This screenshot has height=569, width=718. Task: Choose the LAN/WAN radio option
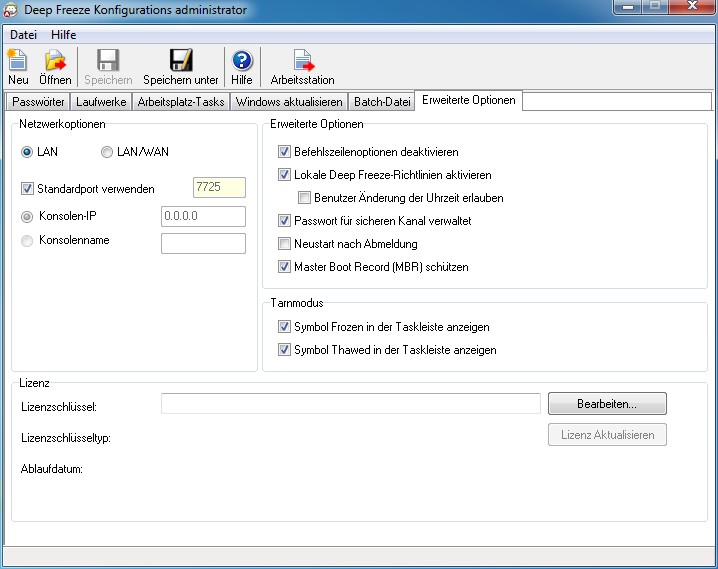pyautogui.click(x=107, y=152)
